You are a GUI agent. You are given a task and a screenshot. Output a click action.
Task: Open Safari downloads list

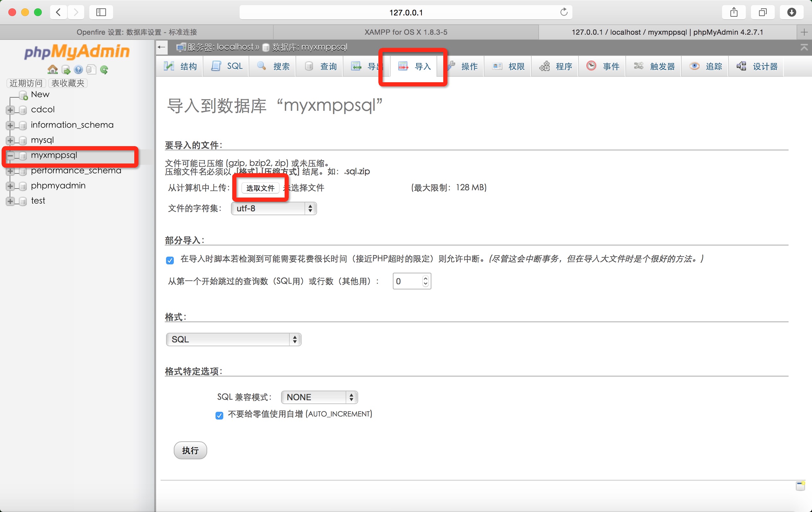point(791,13)
